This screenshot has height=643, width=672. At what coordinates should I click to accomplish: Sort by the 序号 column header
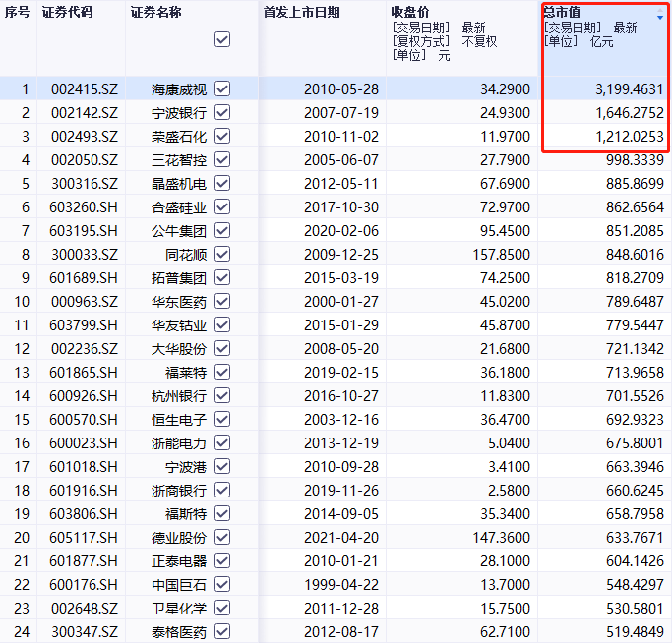(18, 12)
